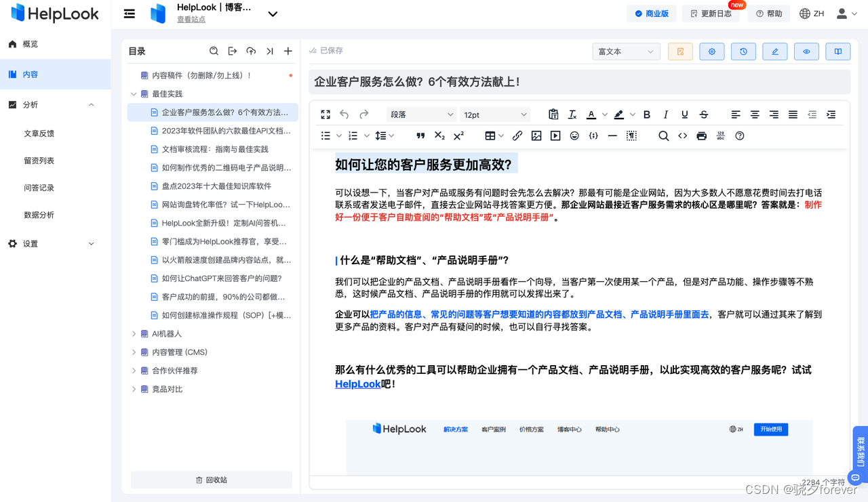This screenshot has height=502, width=868.
Task: Apply subscript formatting
Action: coord(439,136)
